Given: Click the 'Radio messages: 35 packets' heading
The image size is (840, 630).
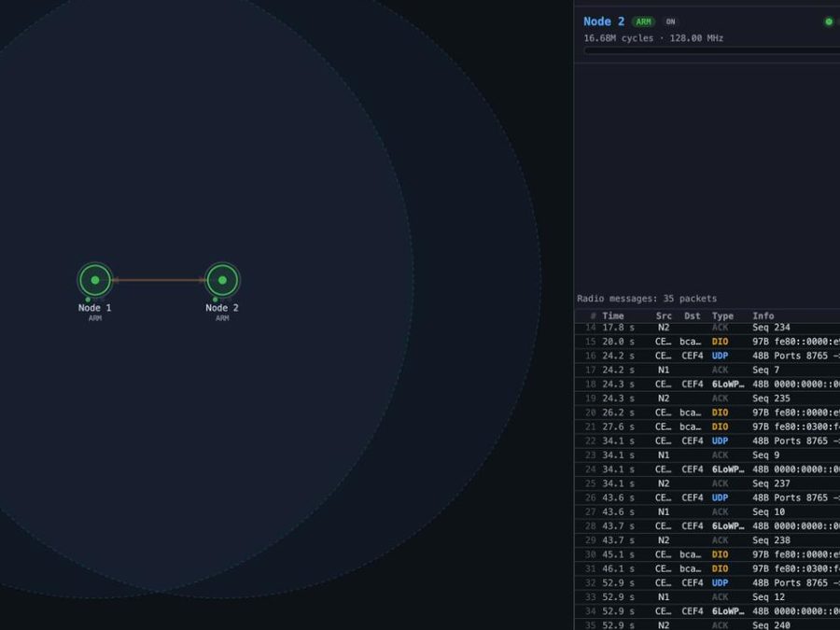Looking at the screenshot, I should (647, 299).
